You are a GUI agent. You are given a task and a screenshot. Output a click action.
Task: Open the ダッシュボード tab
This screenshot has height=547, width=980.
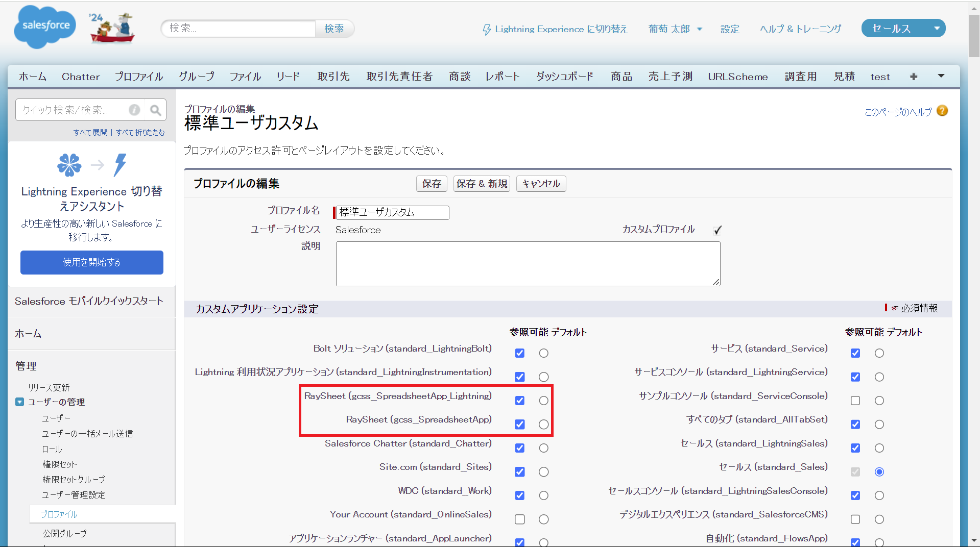[565, 77]
